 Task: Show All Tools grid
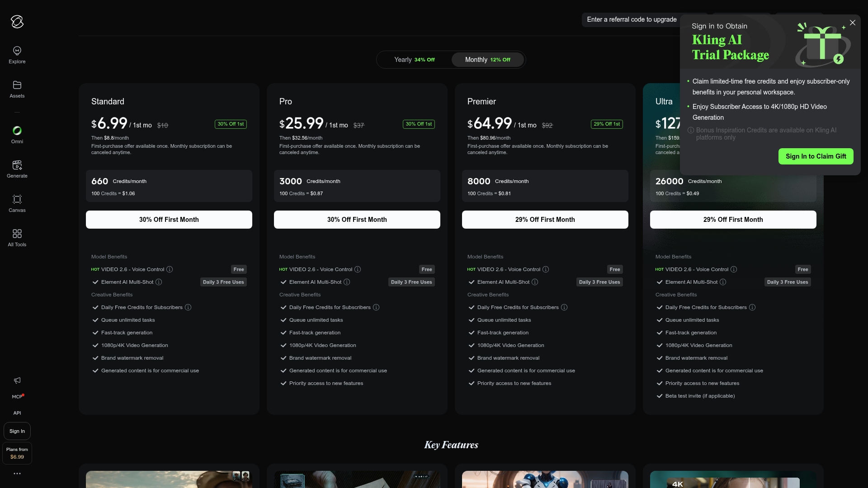tap(17, 238)
